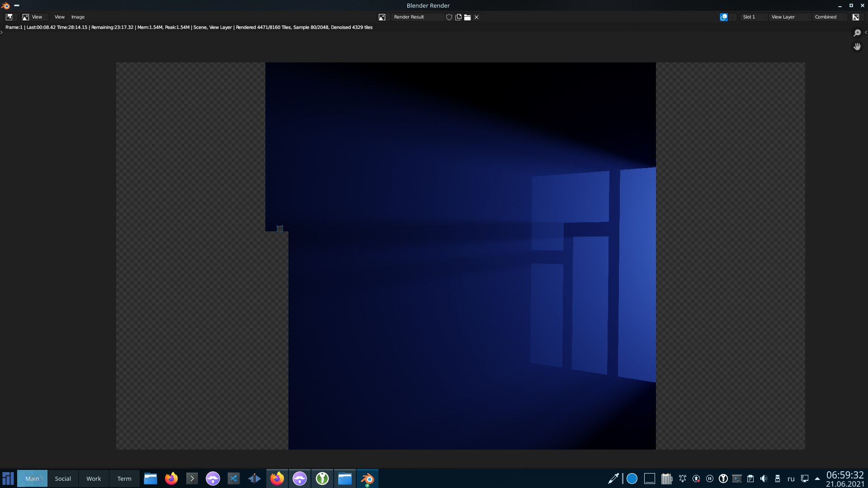Click the pan hand gizmo

857,47
